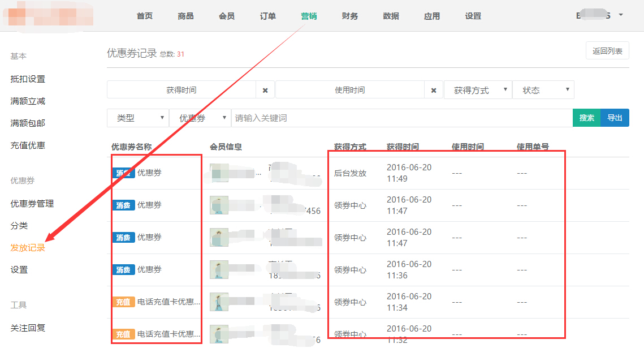
Task: Clear the 获得时间 date filter
Action: point(265,90)
